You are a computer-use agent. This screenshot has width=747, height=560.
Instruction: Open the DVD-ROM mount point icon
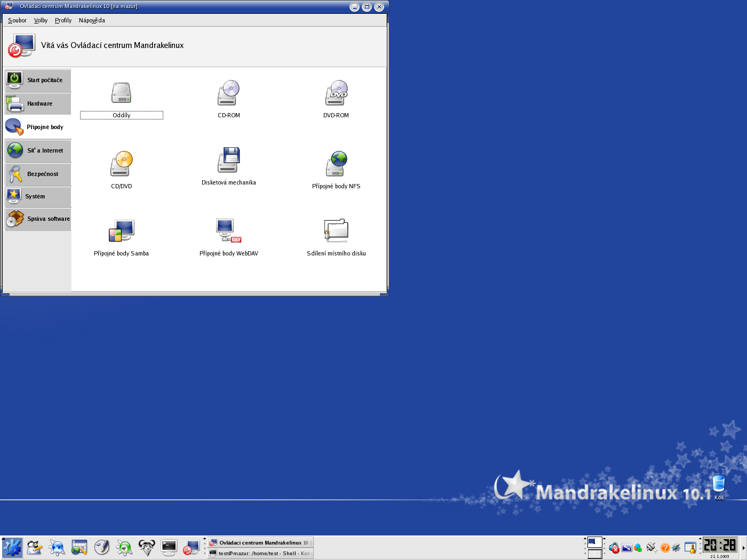pyautogui.click(x=336, y=93)
